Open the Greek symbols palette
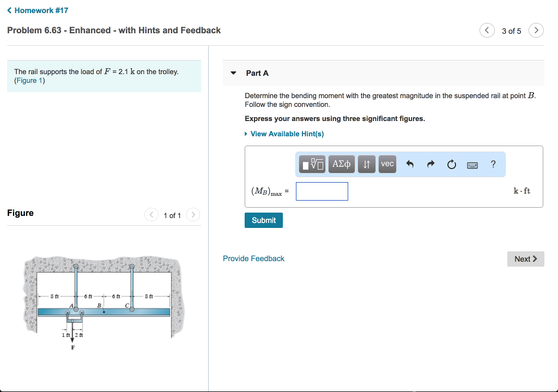The height and width of the screenshot is (392, 558). point(342,164)
